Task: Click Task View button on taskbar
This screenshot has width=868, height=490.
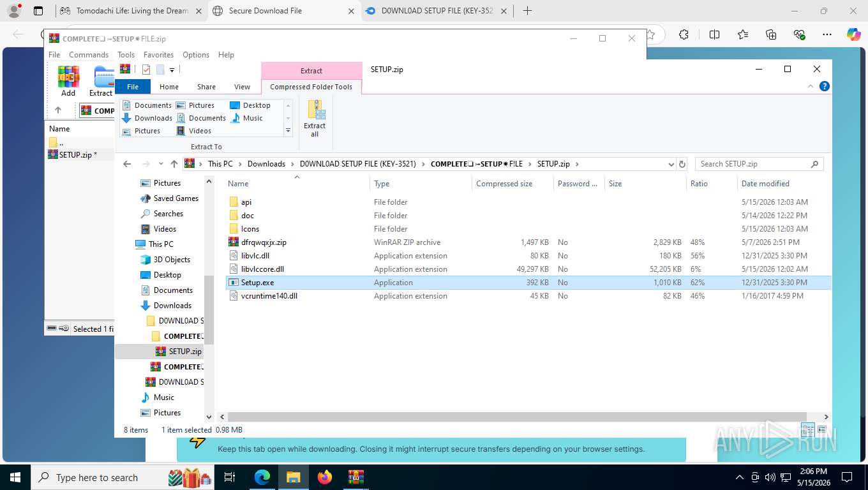Action: pos(230,477)
